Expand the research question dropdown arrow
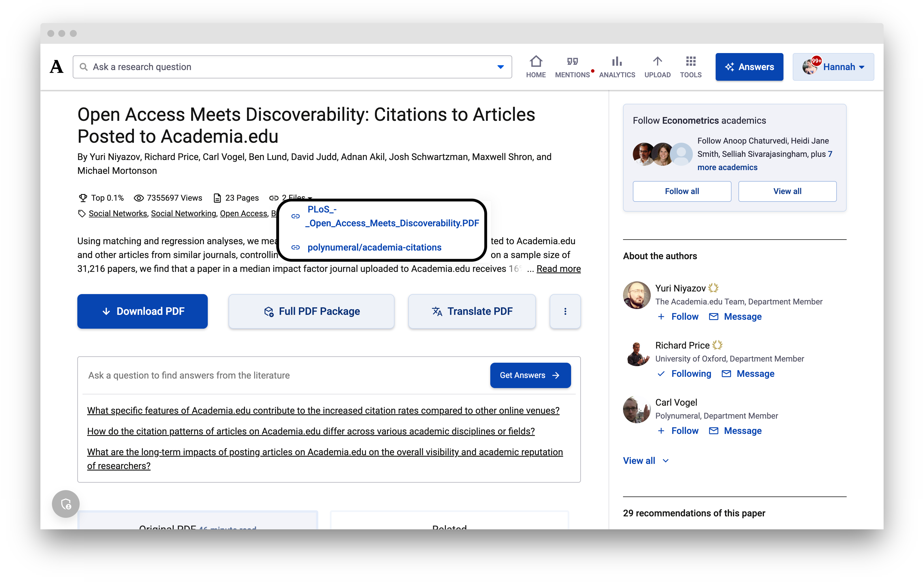The image size is (924, 587). [x=500, y=67]
